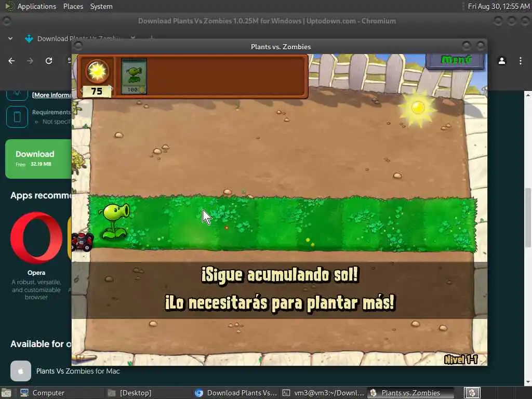
Task: Click the scrollbar up arrow
Action: click(x=528, y=96)
